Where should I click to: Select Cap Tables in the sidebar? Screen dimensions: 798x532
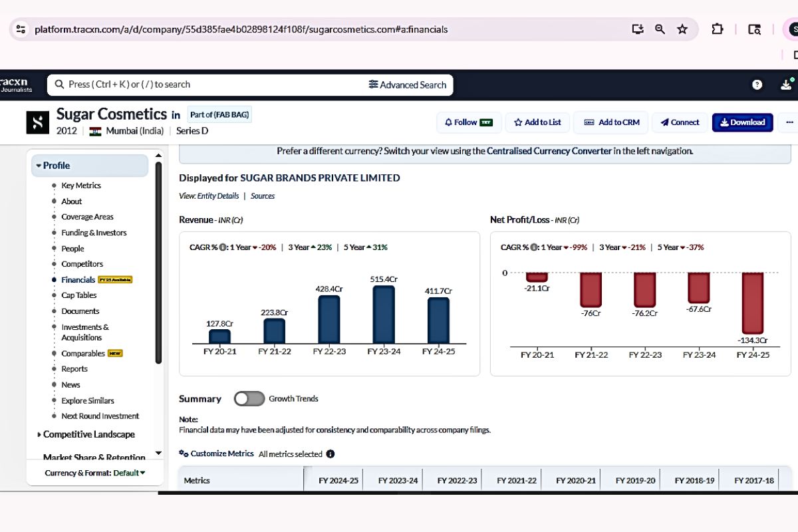point(79,295)
